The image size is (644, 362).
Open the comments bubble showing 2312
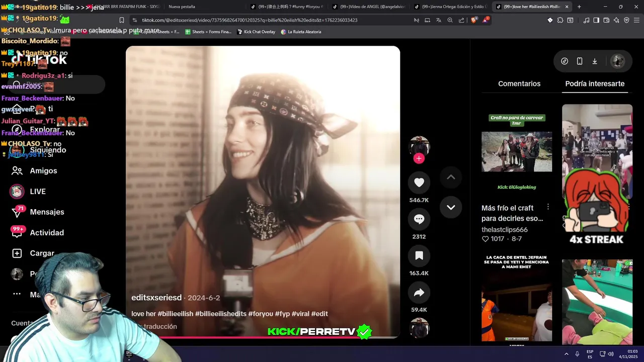click(x=419, y=219)
